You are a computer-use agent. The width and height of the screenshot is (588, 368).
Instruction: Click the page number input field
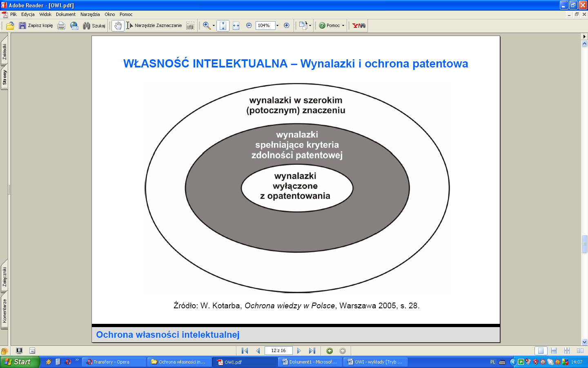pos(278,351)
